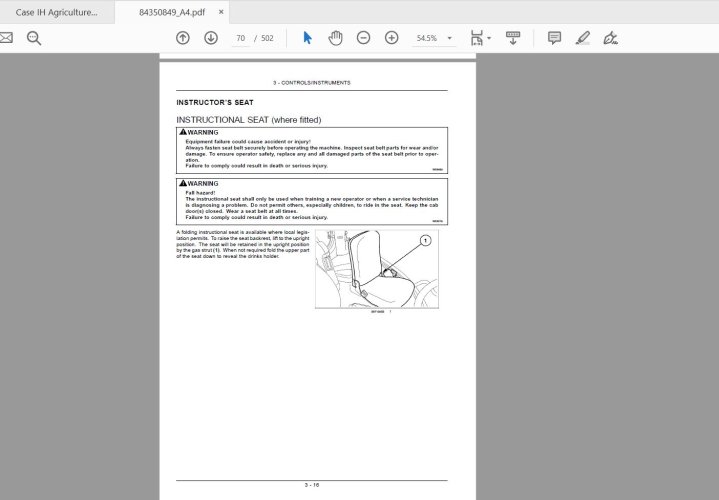The width and height of the screenshot is (719, 500).
Task: Open the sign document tool
Action: 611,38
